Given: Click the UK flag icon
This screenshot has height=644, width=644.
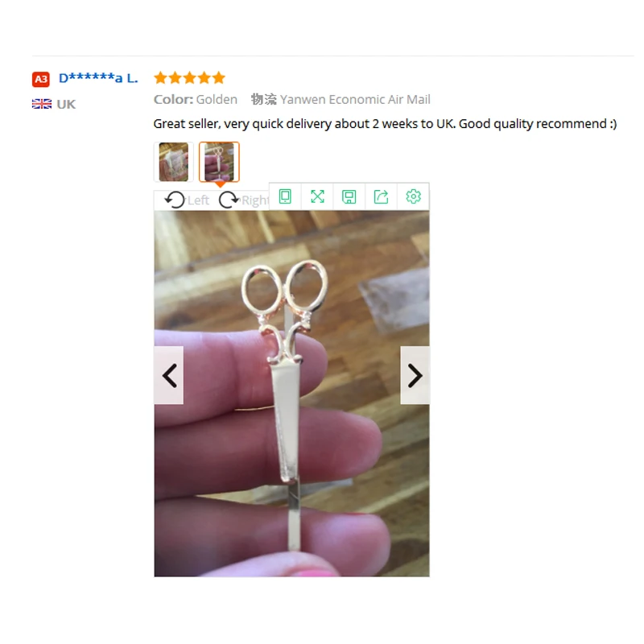Looking at the screenshot, I should click(x=43, y=105).
